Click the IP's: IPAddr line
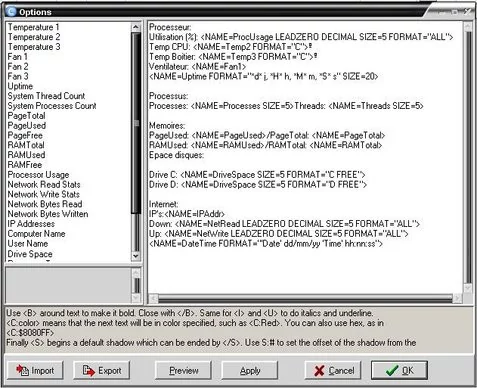Screen dimensions: 477x388 pyautogui.click(x=187, y=214)
